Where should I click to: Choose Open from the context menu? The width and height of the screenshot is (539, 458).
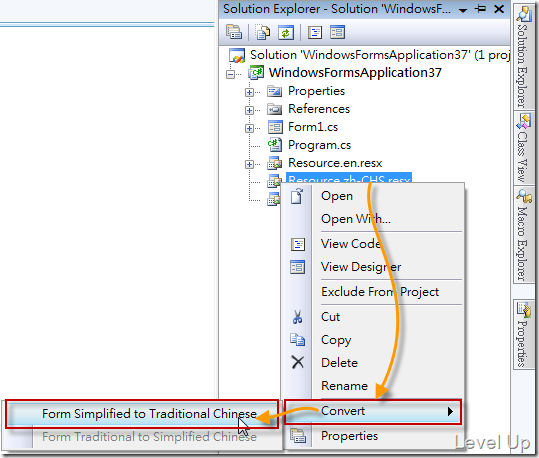(x=373, y=196)
